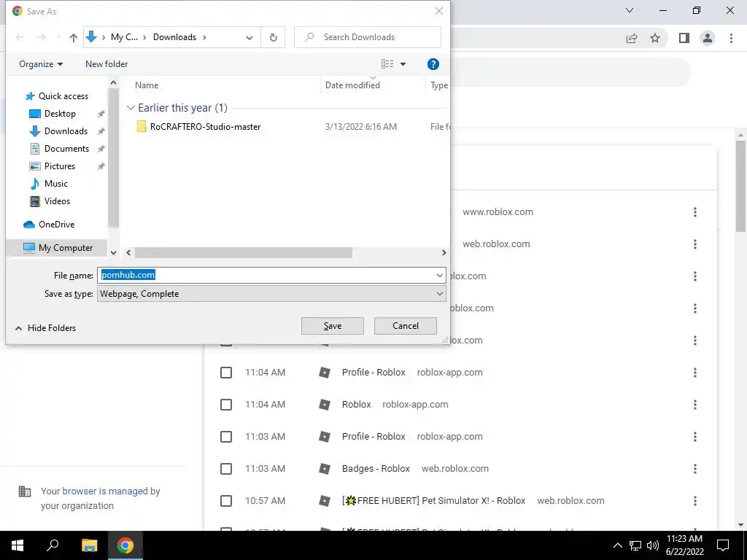Open more actions for 11:04 AM Roblox entry

click(695, 405)
